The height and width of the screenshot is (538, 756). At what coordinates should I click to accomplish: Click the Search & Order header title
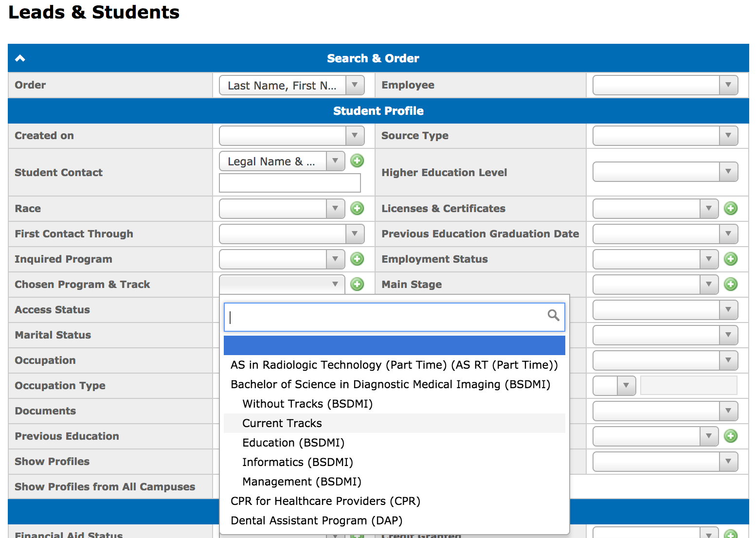(373, 58)
